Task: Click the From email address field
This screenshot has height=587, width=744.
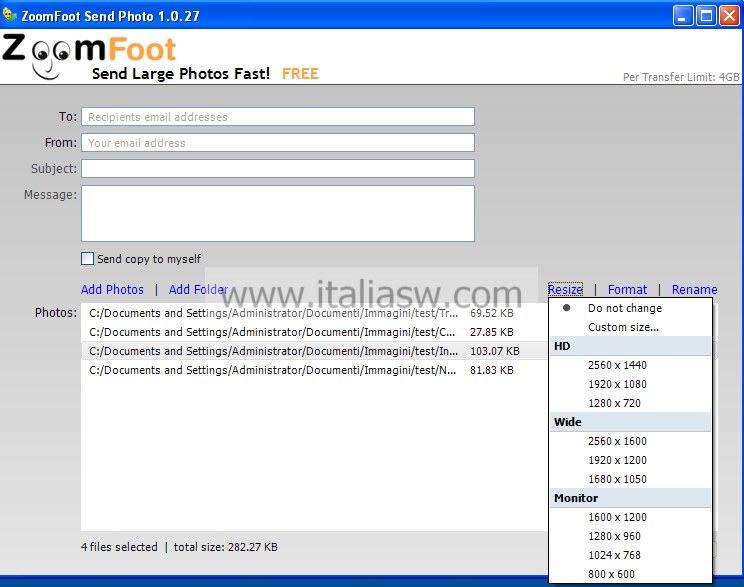Action: (278, 142)
